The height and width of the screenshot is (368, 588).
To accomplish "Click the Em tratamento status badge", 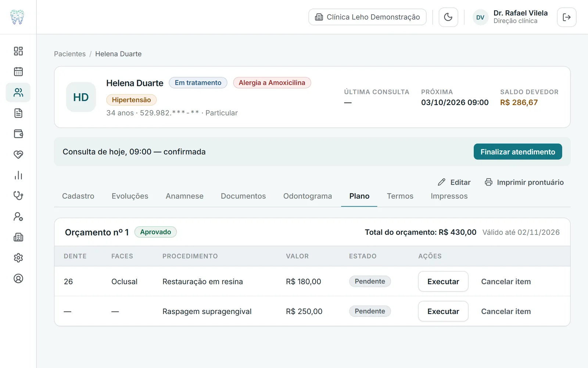I will tap(198, 83).
